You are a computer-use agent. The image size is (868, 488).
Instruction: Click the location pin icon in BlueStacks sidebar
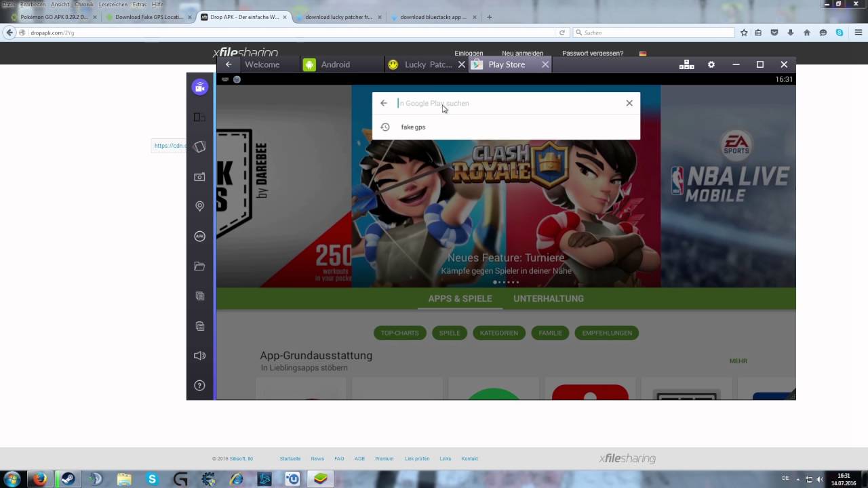(199, 206)
